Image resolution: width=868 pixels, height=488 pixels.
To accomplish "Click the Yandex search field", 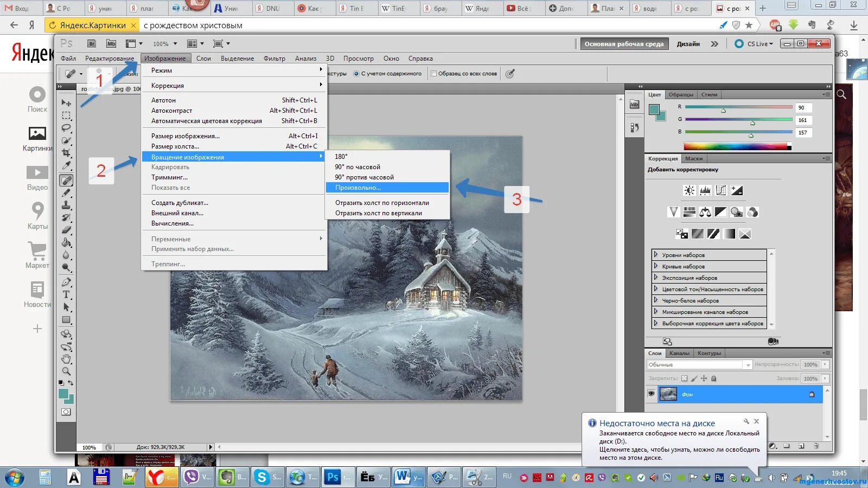I will [x=426, y=25].
